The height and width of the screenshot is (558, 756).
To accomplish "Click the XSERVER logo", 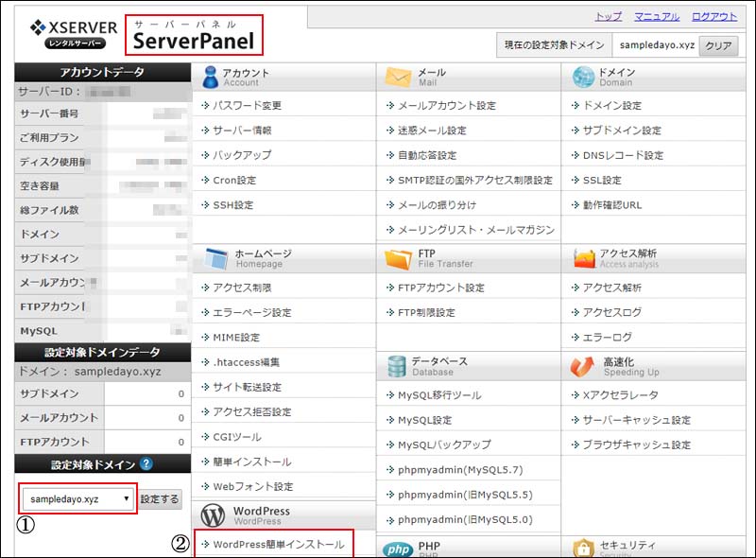I will [x=74, y=34].
